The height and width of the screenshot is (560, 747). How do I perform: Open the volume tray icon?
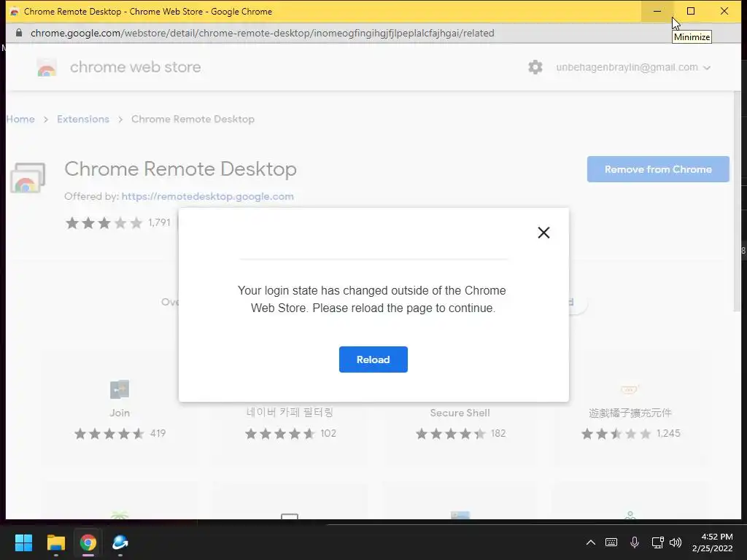pos(676,542)
